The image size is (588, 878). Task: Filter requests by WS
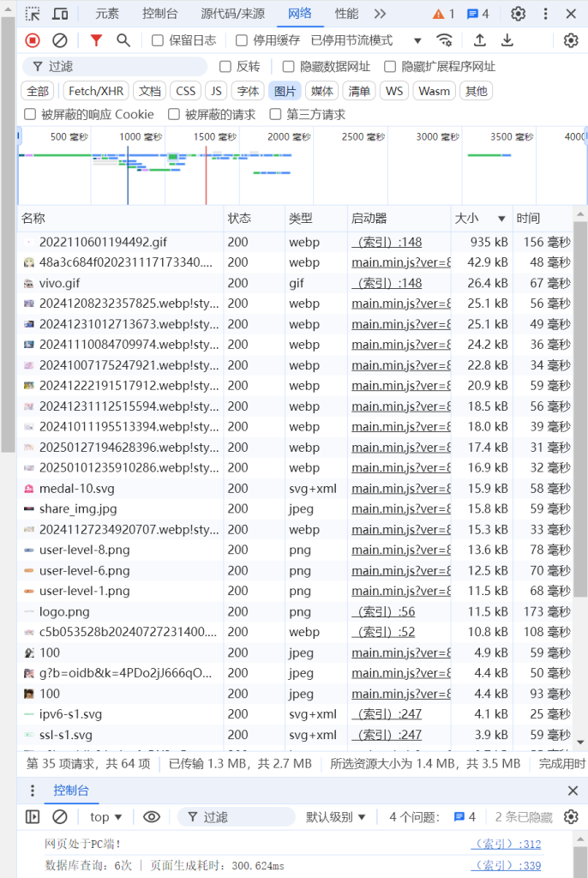pos(394,91)
